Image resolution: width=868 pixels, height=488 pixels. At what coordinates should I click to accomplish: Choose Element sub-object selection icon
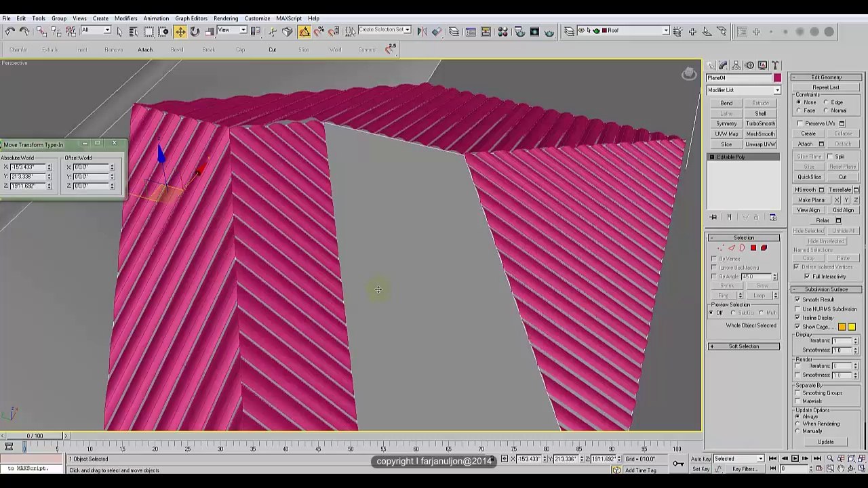(x=764, y=248)
